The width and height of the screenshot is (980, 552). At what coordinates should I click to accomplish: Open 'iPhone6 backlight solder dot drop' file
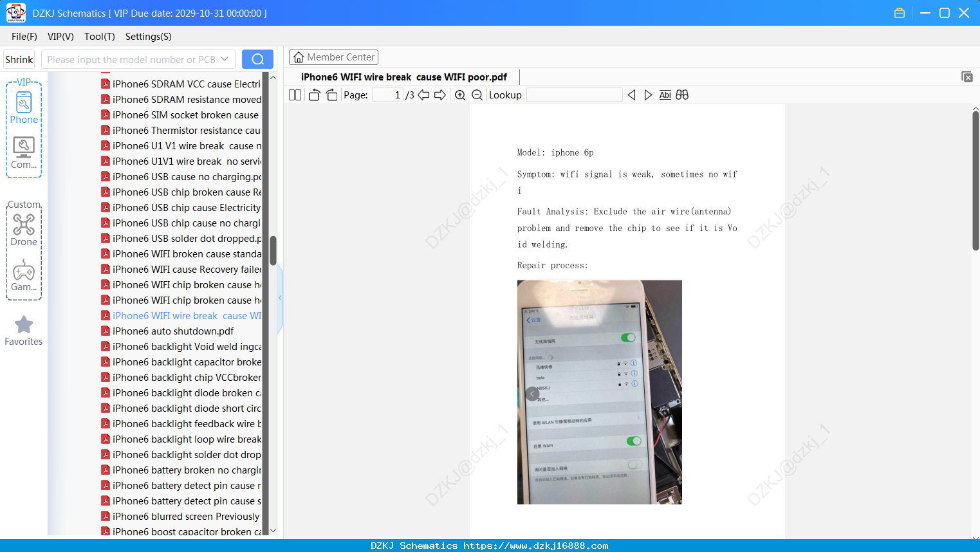click(187, 455)
